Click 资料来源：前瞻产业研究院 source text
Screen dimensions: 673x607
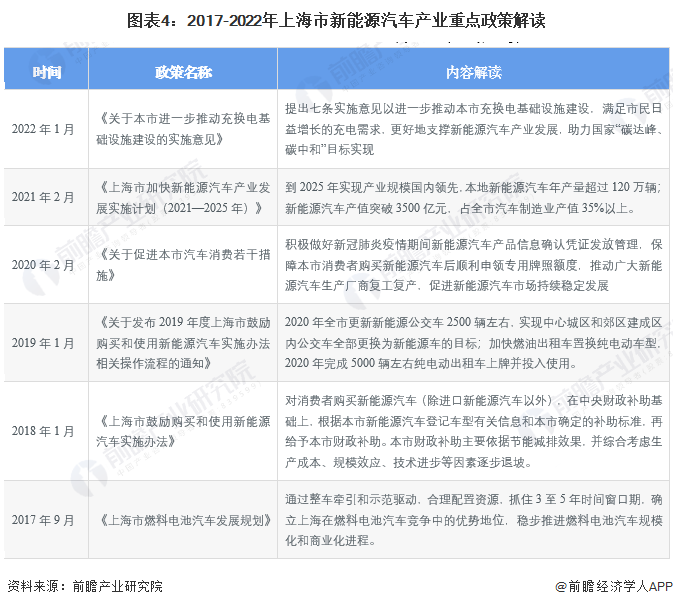point(85,586)
